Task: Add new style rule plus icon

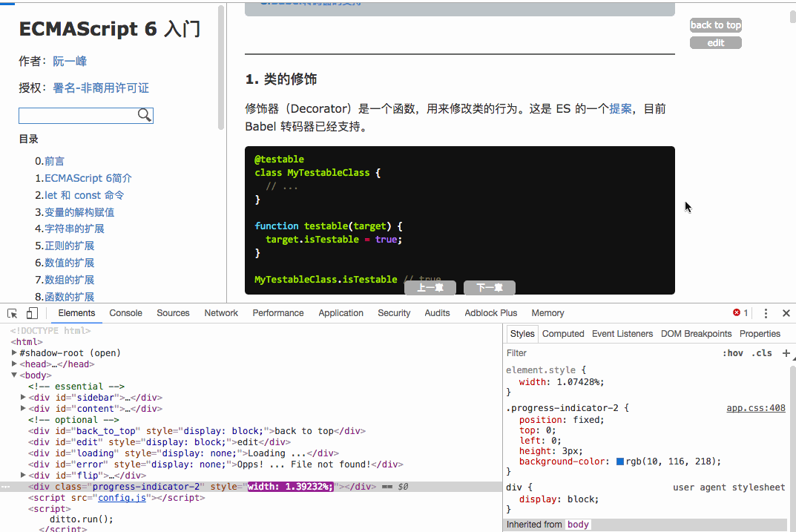Action: tap(786, 352)
